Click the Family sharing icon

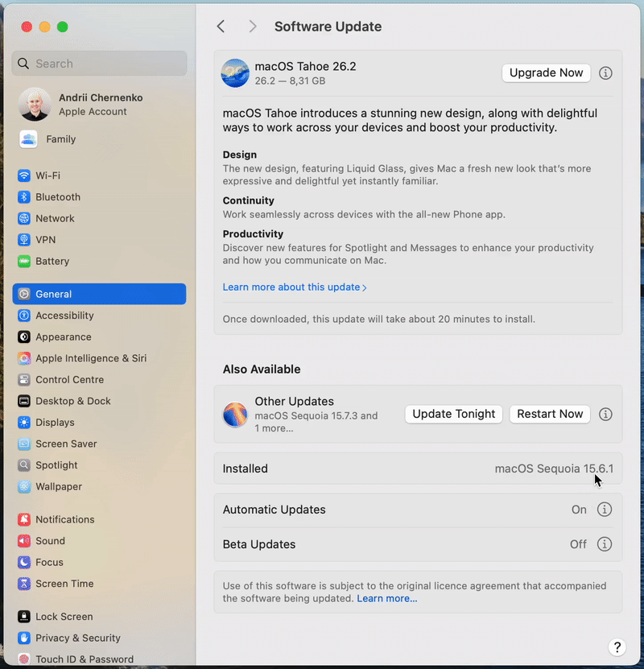click(x=28, y=139)
